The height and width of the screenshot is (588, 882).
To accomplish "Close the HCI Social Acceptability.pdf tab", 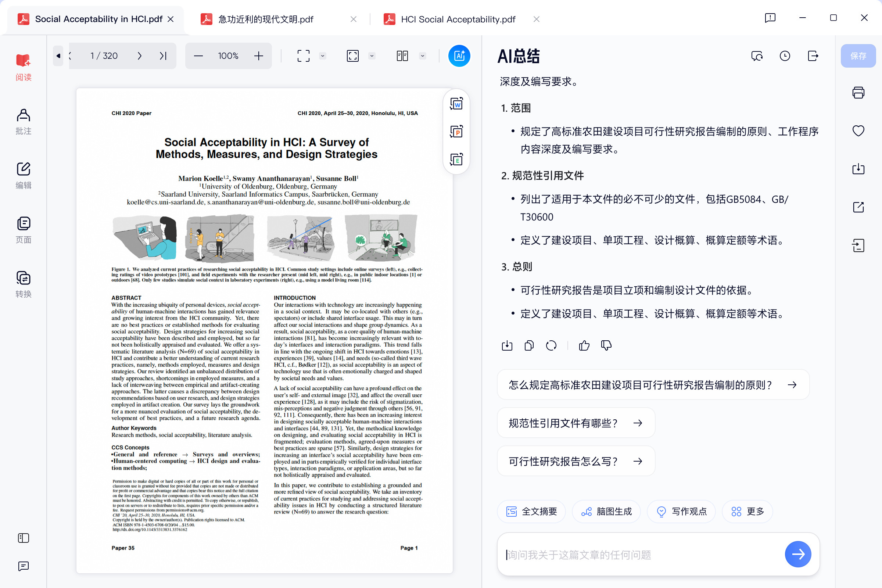I will click(x=536, y=19).
